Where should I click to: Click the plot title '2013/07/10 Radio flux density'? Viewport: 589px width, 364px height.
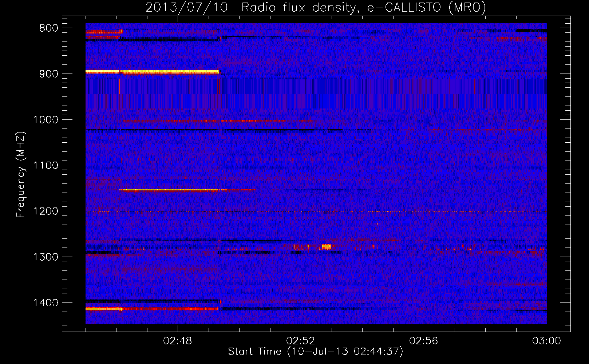click(315, 7)
